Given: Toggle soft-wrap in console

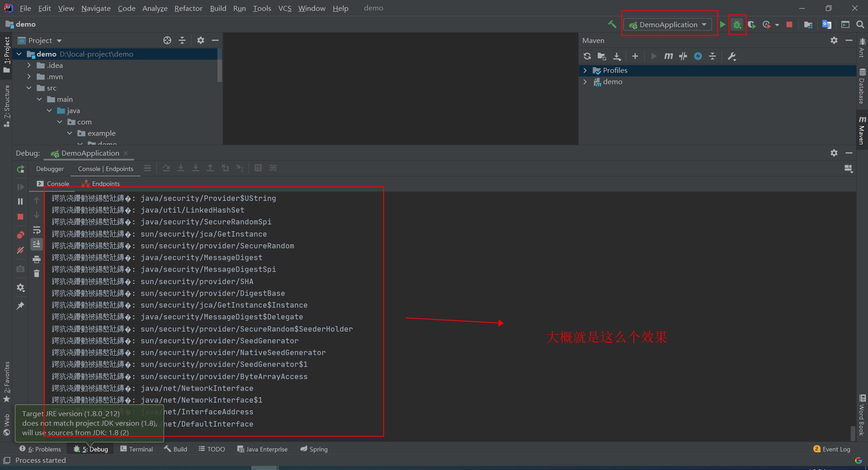Looking at the screenshot, I should click(x=37, y=230).
